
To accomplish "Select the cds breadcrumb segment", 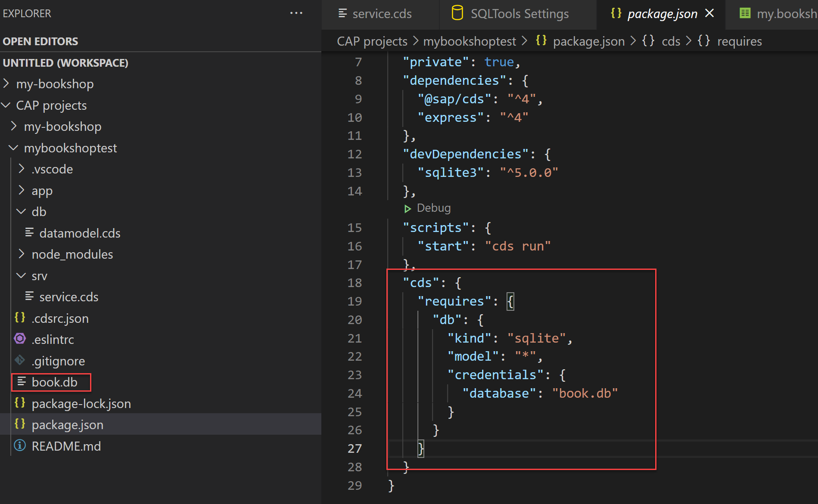I will (671, 41).
